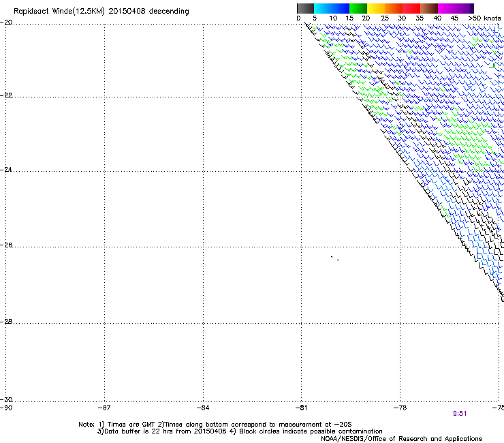Select the dark purple >50 knots band
This screenshot has width=504, height=443.
471,8
